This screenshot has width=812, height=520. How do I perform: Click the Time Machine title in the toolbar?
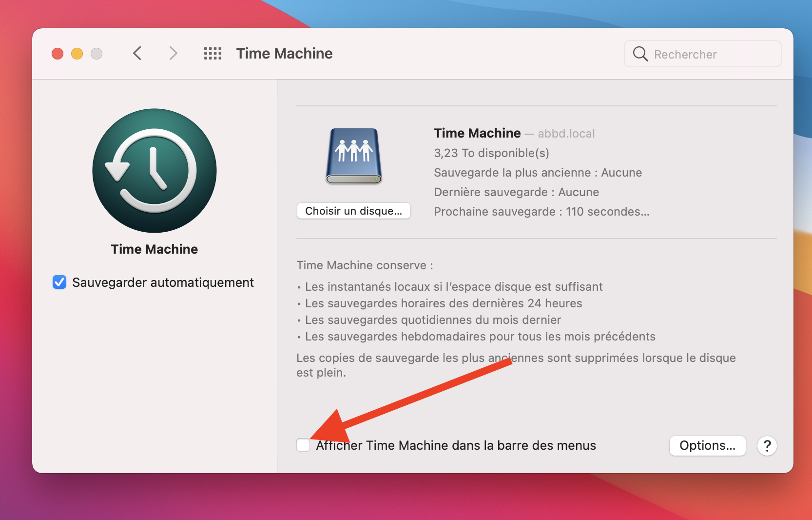coord(284,54)
